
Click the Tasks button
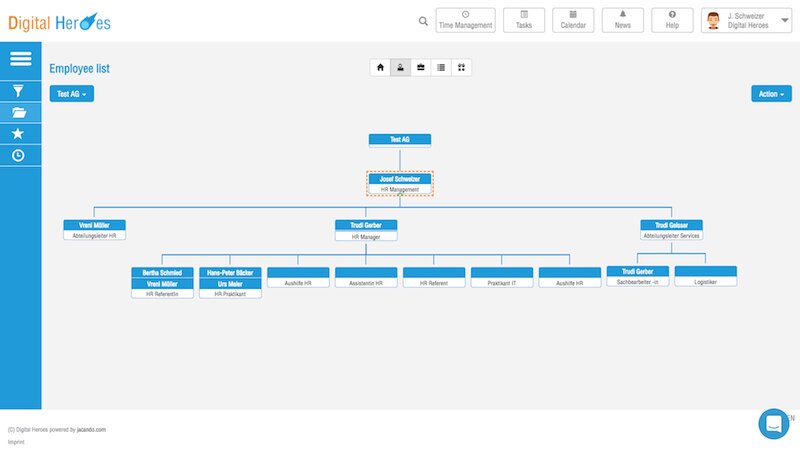click(x=524, y=21)
